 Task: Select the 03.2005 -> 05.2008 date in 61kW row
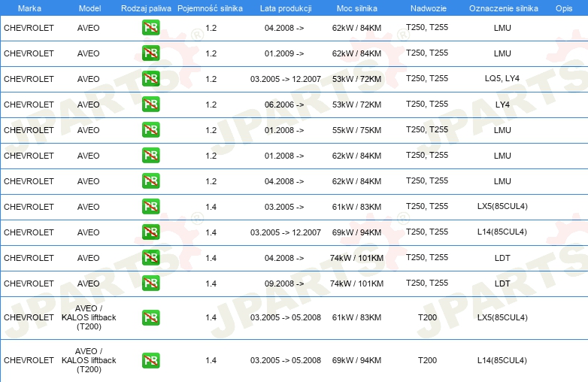[x=286, y=317]
